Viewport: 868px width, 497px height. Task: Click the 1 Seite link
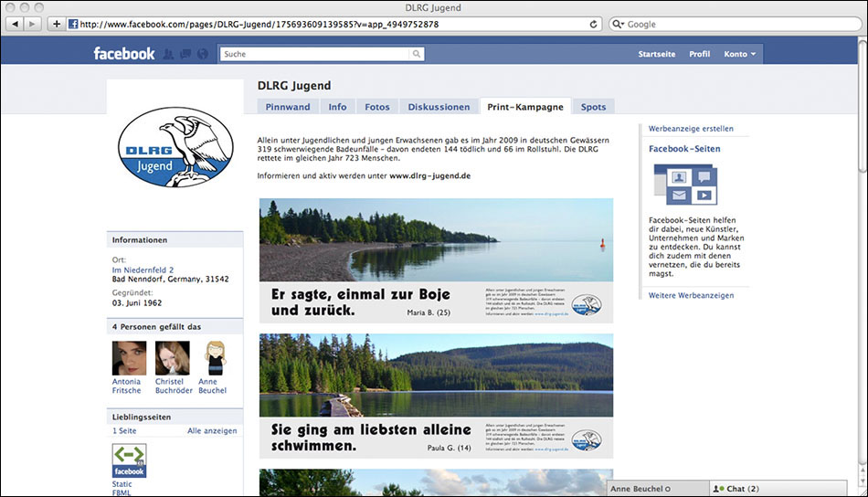point(124,430)
